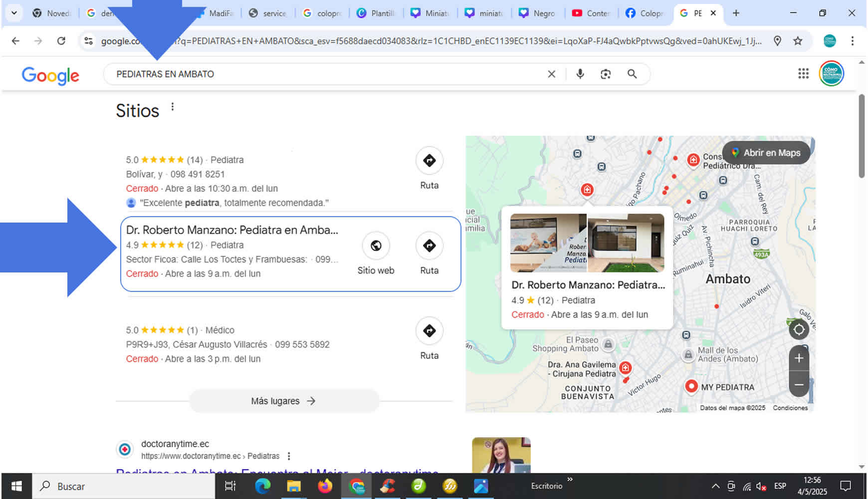
Task: Open the Google apps grid
Action: click(803, 73)
